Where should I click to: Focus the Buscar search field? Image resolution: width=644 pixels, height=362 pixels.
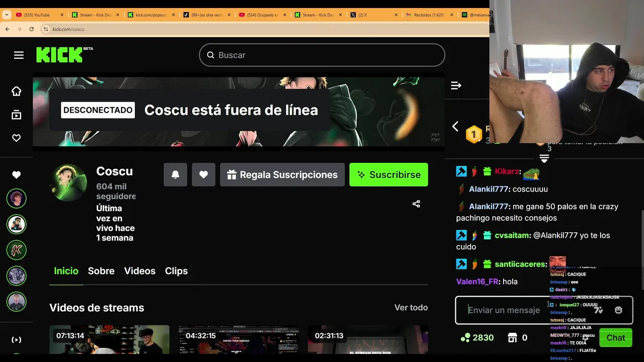coord(322,55)
